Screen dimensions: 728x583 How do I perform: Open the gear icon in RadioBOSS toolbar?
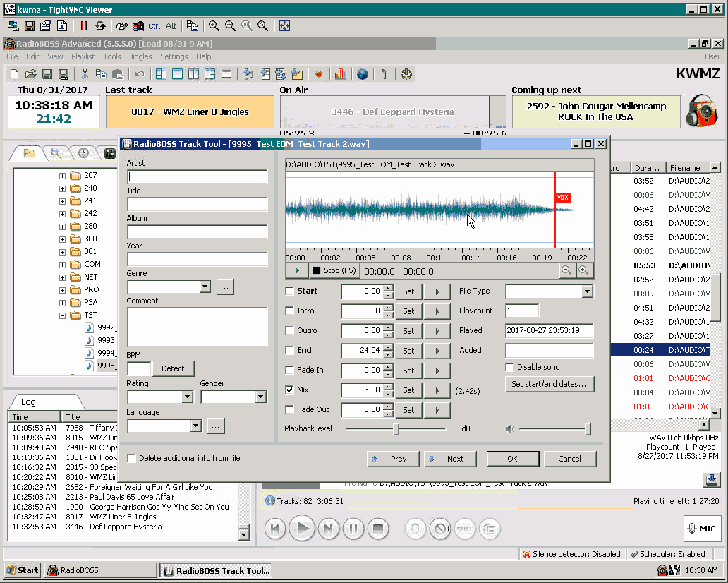point(406,74)
